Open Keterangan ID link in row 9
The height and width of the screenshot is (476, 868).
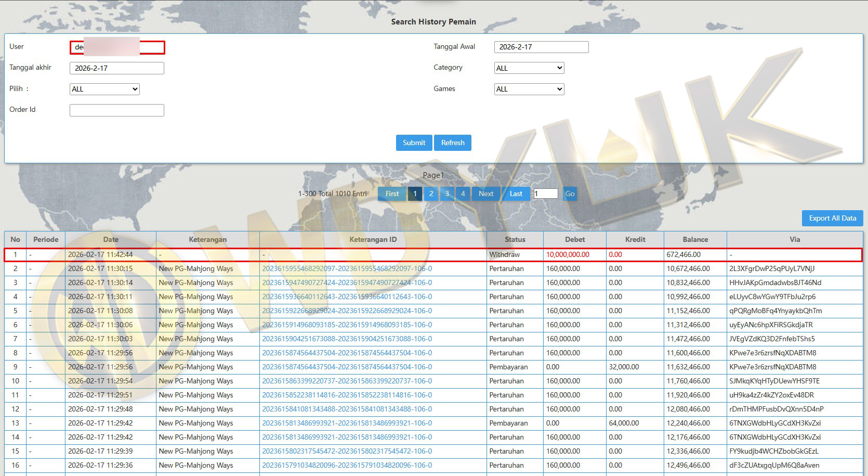(x=347, y=367)
